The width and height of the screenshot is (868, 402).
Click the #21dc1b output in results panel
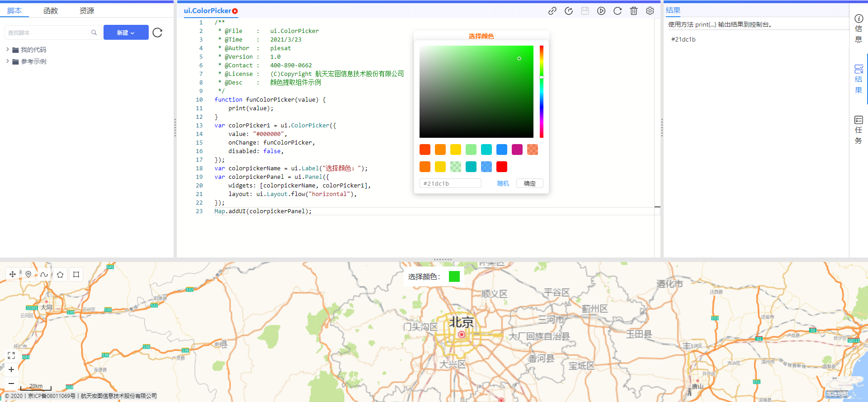[683, 39]
